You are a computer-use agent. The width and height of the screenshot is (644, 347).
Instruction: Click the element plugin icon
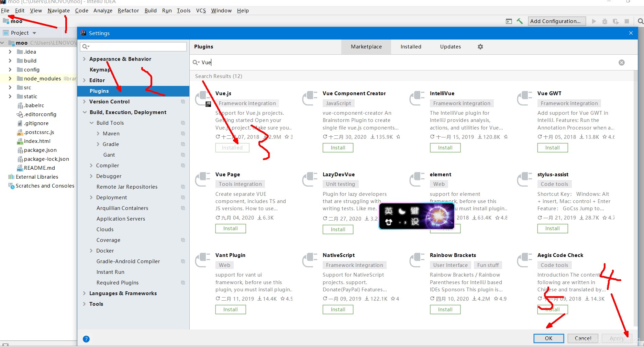pos(417,179)
